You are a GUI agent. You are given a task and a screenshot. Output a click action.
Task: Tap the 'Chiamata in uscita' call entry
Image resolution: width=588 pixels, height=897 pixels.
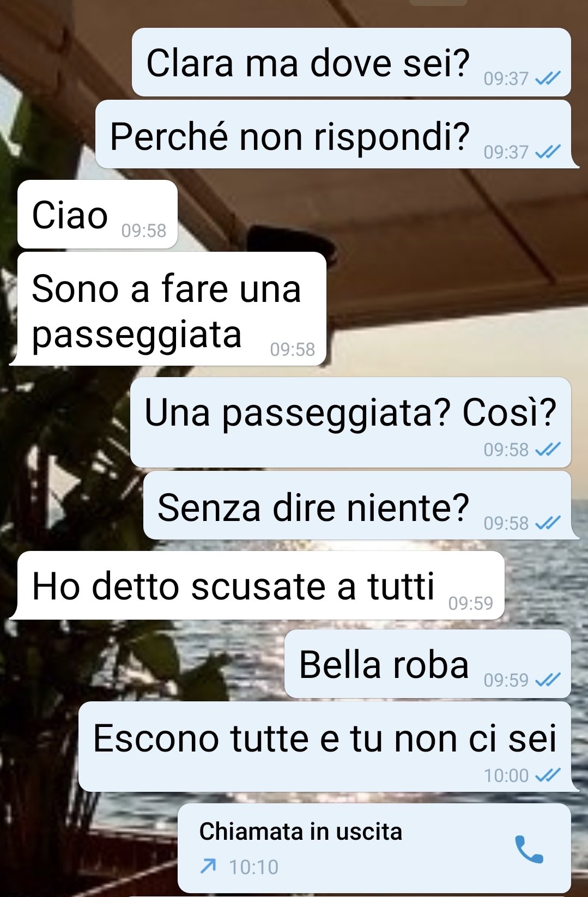point(374,848)
